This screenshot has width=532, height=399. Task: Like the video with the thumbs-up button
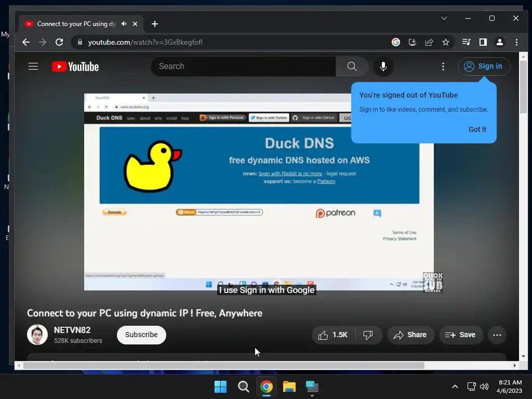pyautogui.click(x=333, y=335)
